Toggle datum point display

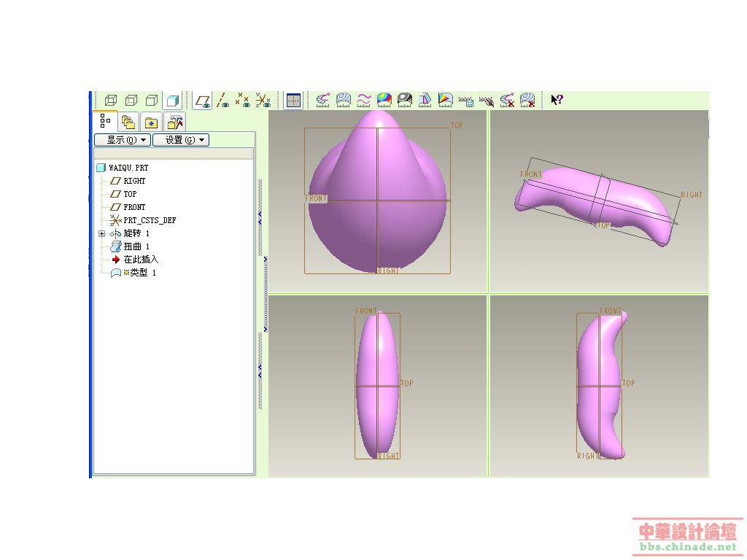coord(242,100)
